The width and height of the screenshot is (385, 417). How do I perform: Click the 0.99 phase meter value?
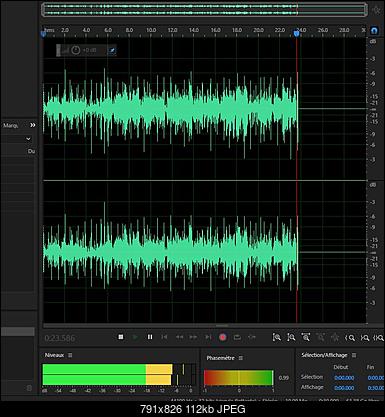tap(284, 378)
